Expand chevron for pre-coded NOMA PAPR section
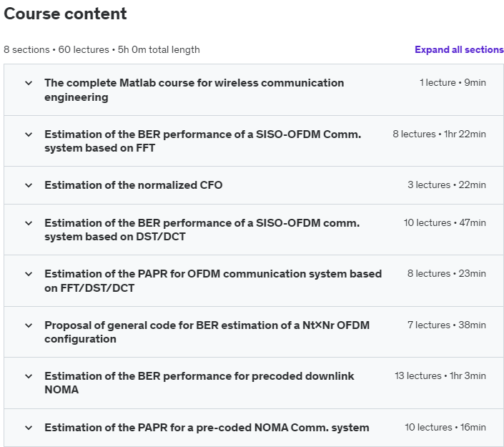The width and height of the screenshot is (504, 447). (29, 428)
